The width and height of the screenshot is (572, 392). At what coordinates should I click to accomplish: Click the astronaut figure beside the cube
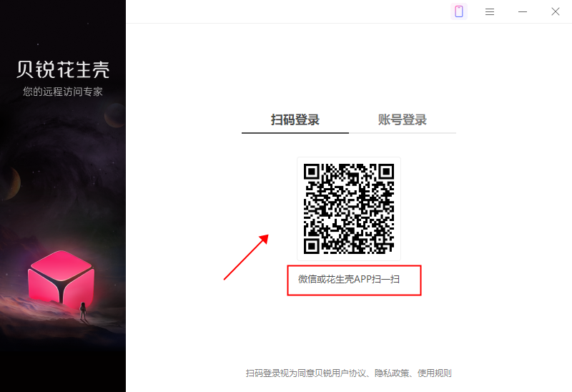(x=83, y=311)
